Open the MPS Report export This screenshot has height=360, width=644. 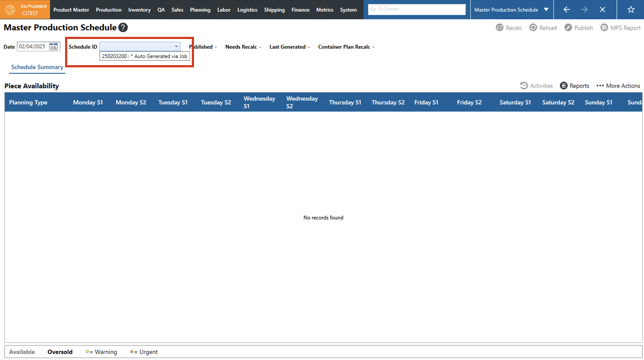[604, 28]
